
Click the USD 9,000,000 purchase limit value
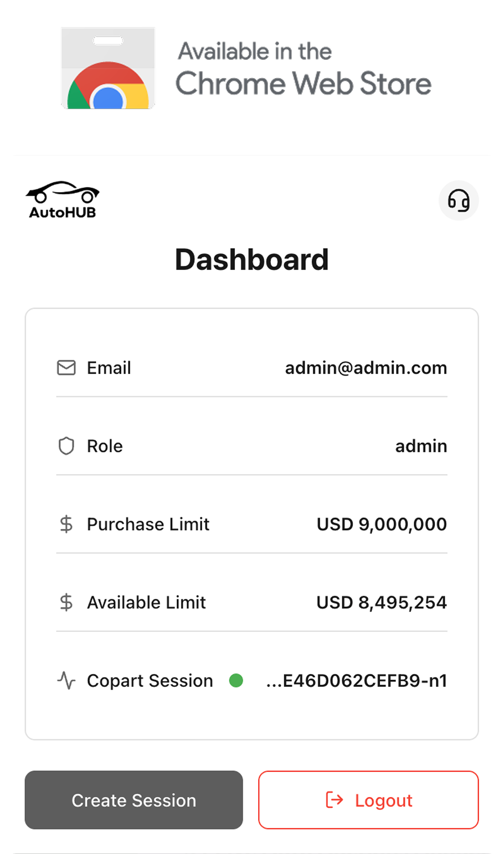[x=382, y=524]
